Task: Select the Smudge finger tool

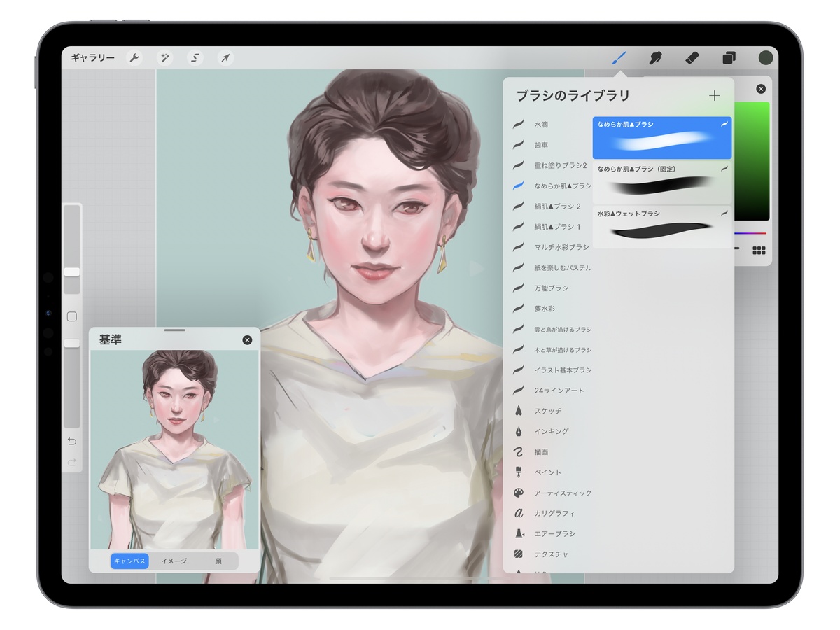Action: click(656, 57)
